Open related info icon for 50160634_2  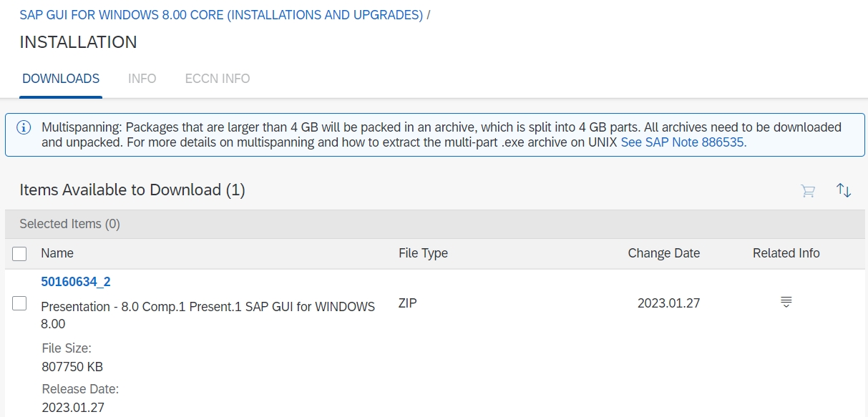click(786, 303)
